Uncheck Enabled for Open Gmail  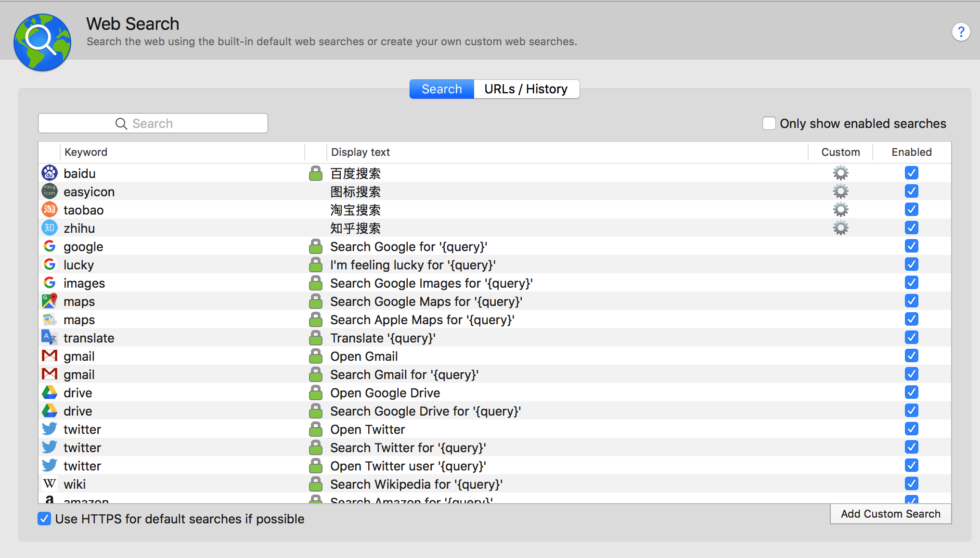tap(912, 356)
